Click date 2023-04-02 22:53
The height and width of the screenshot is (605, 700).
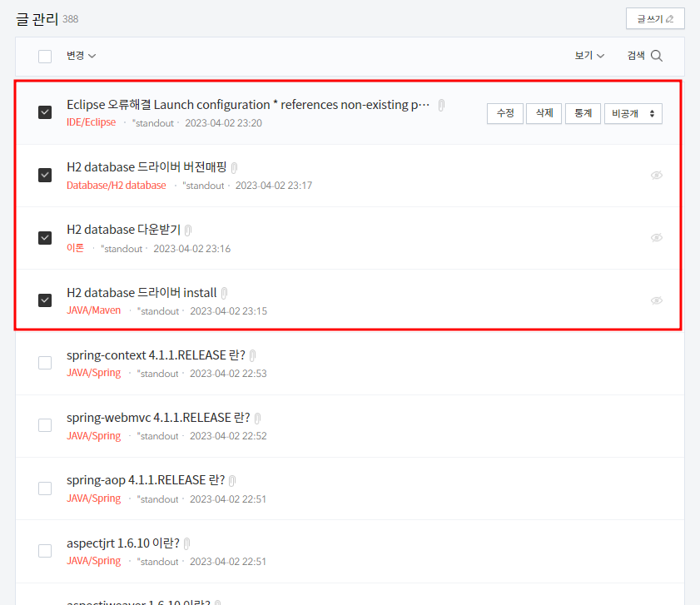(228, 374)
